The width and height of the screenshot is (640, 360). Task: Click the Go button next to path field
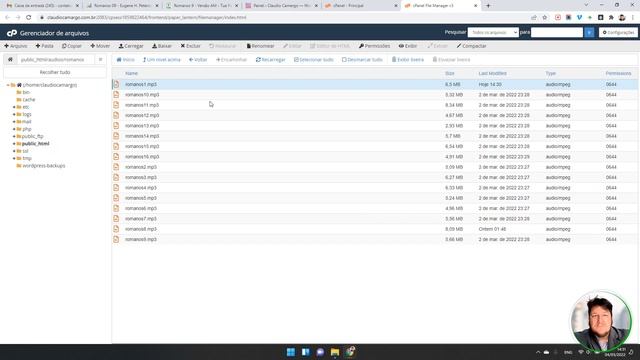coord(100,60)
